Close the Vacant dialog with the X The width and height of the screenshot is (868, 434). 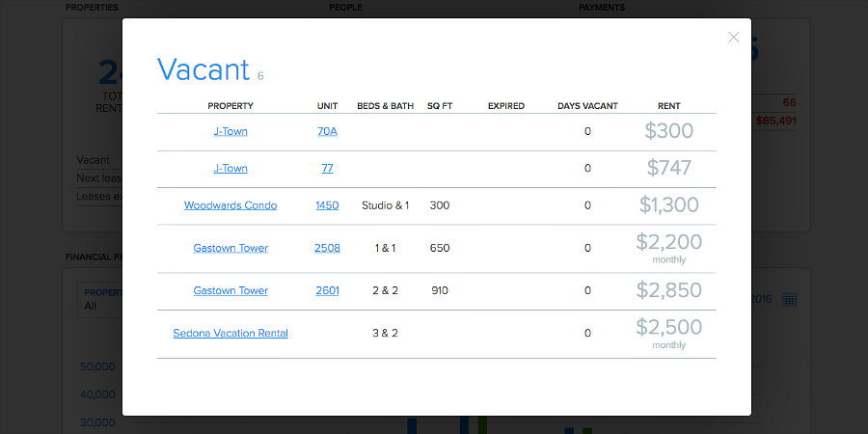tap(734, 37)
